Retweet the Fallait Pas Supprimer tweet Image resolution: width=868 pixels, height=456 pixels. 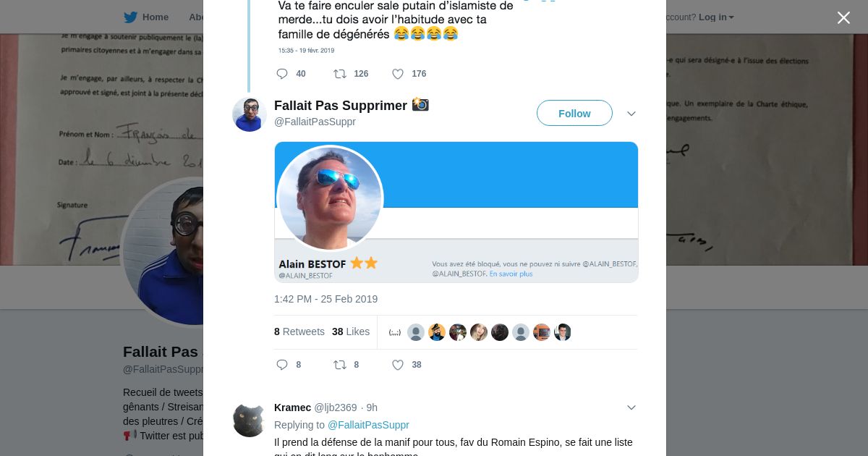tap(340, 365)
